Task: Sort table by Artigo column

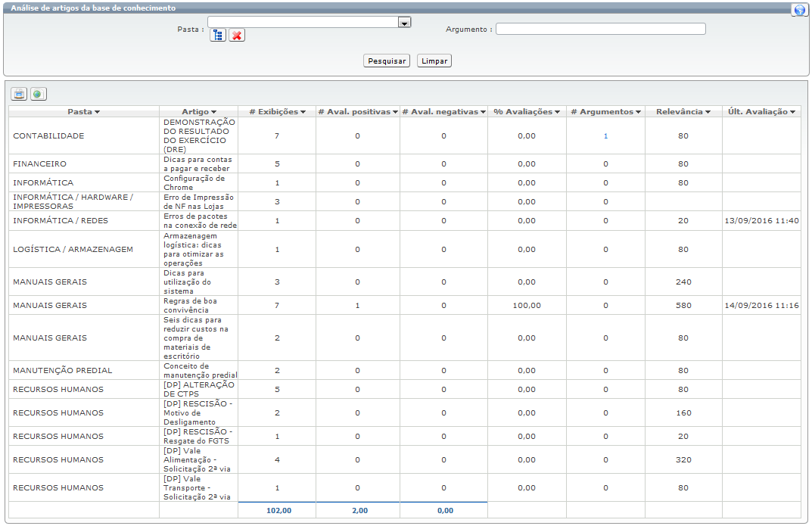Action: tap(199, 112)
